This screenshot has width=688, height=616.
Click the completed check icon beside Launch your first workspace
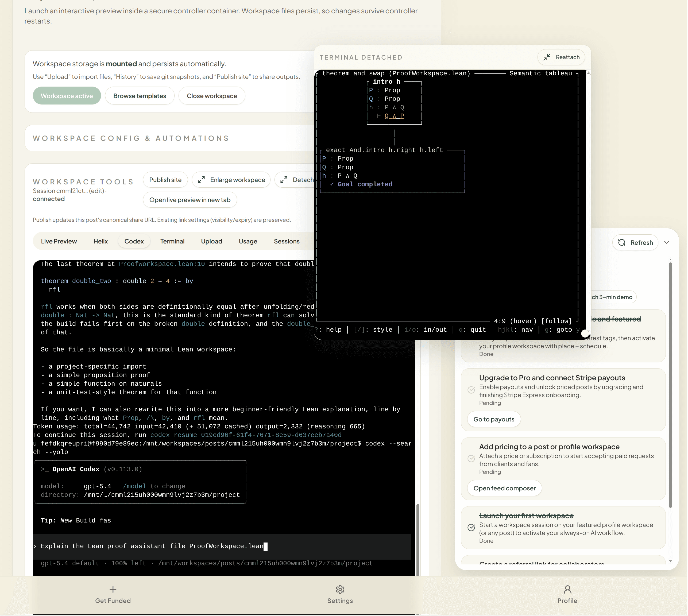pos(471,528)
